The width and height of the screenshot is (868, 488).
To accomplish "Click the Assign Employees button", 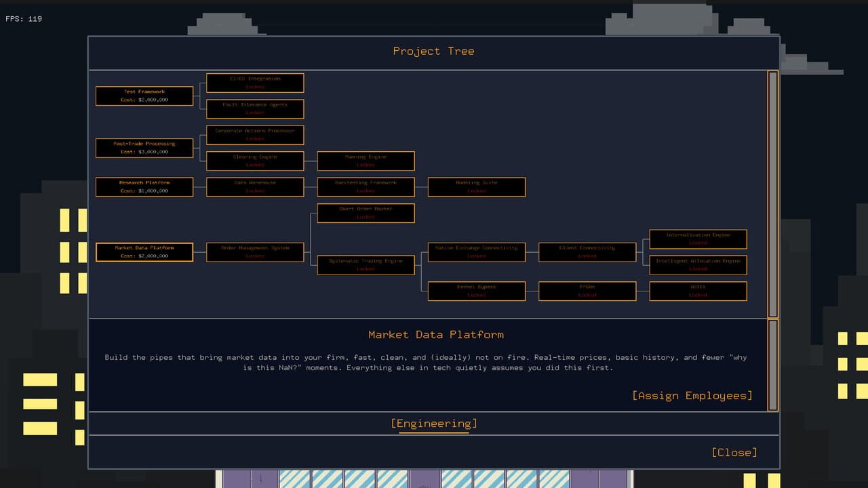I will 692,395.
